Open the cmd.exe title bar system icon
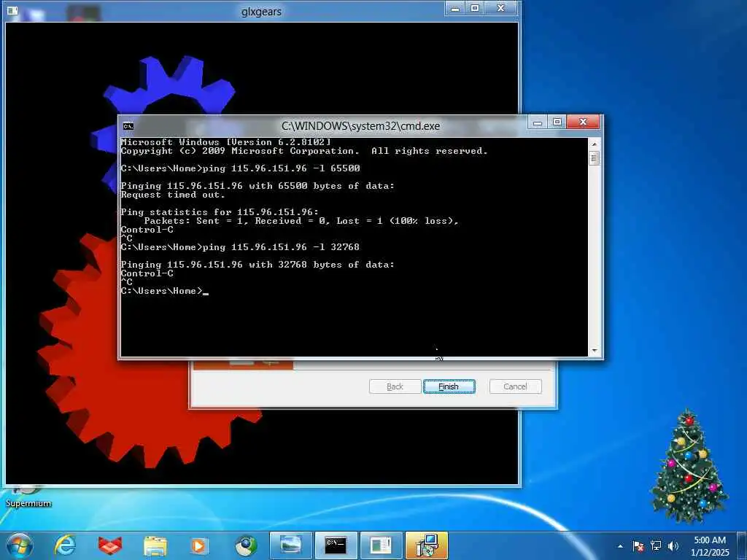This screenshot has height=560, width=747. pyautogui.click(x=128, y=126)
